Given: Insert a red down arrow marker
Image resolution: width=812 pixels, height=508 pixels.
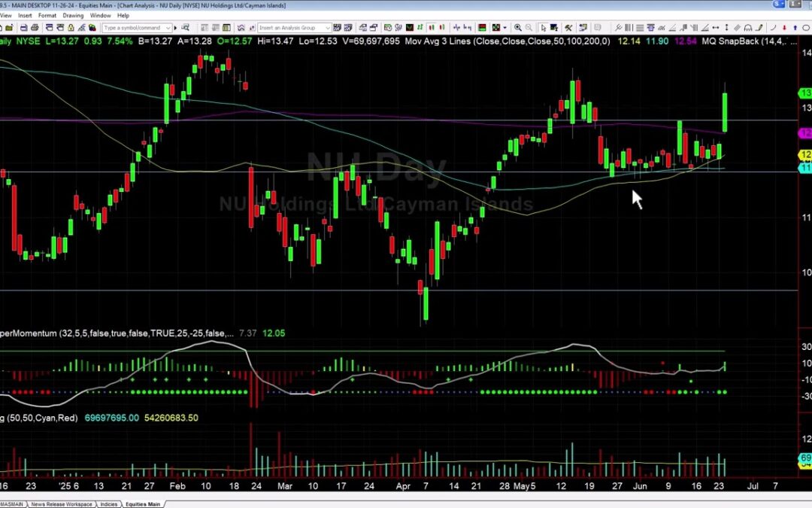Looking at the screenshot, I should [x=784, y=28].
